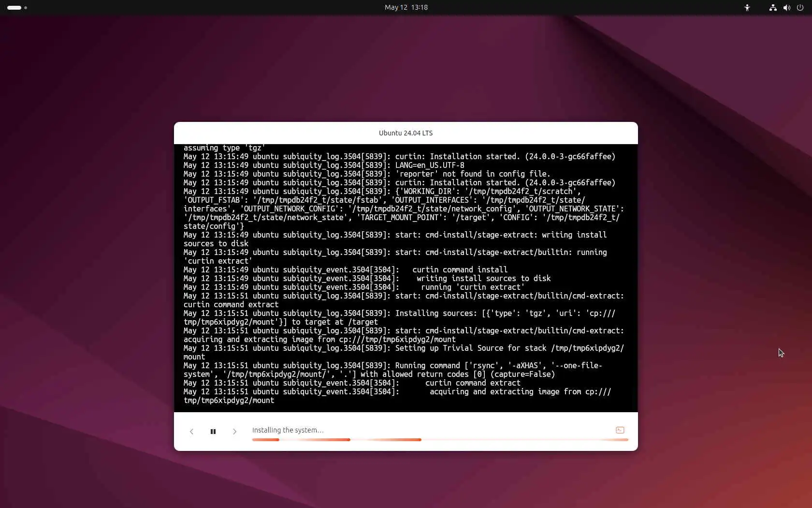812x508 pixels.
Task: Click the 'Installing the system…' status text
Action: pos(288,430)
